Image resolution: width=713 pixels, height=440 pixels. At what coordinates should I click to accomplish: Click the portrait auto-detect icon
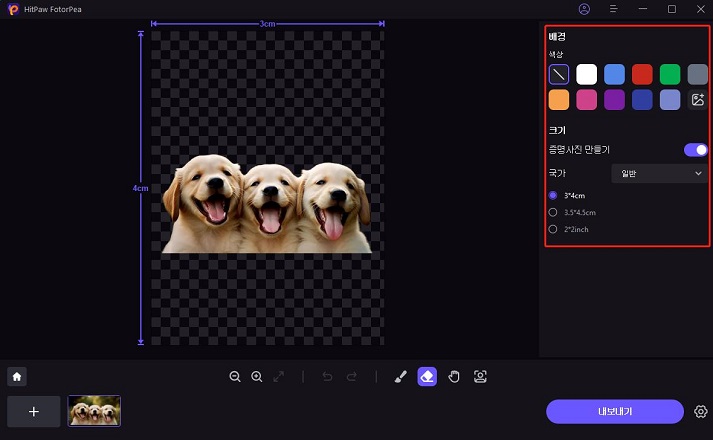coord(480,376)
